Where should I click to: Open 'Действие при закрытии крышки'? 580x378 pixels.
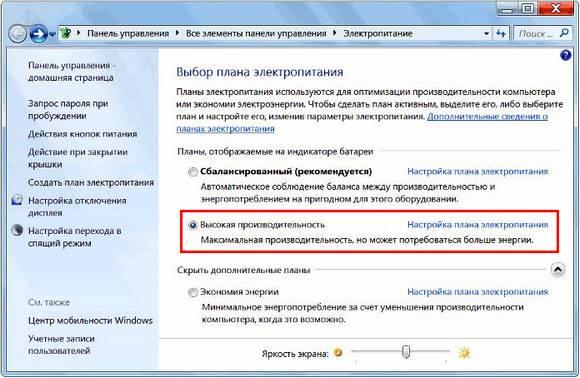[78, 158]
